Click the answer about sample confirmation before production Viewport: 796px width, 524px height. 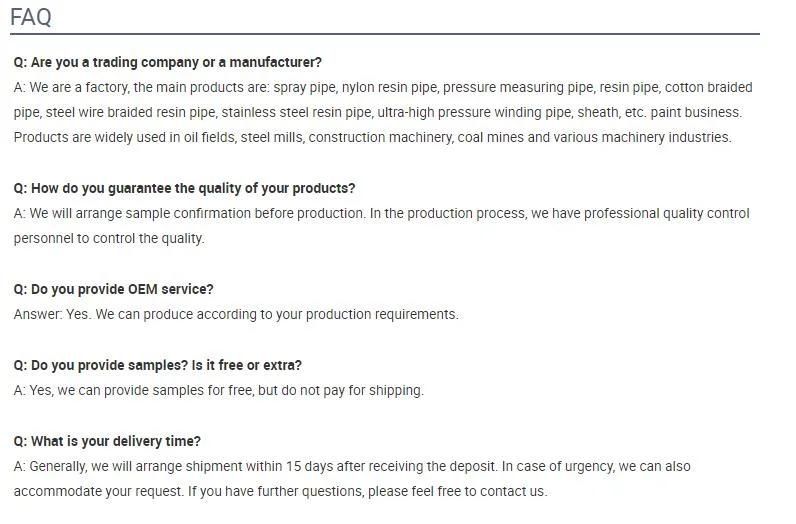[x=381, y=213]
